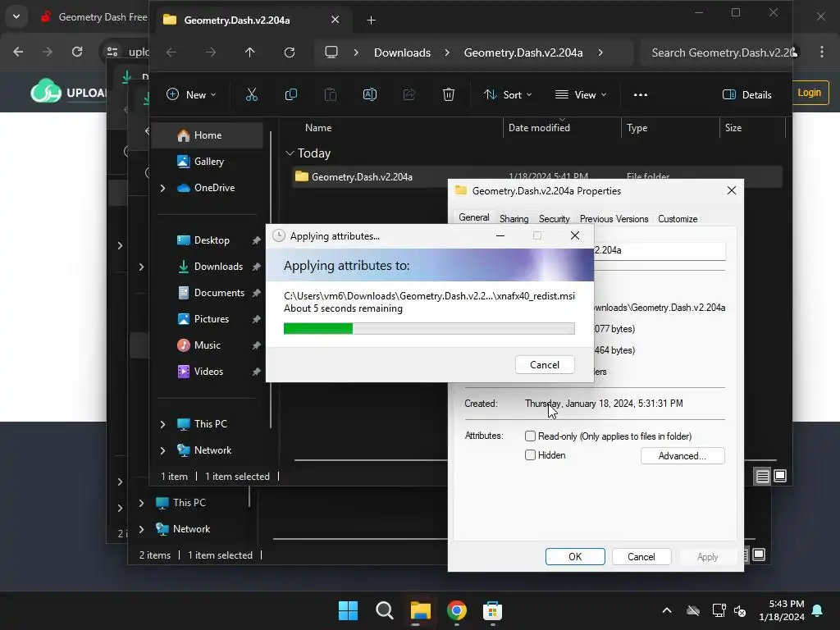
Task: Click the Rename icon in toolbar
Action: (x=370, y=95)
